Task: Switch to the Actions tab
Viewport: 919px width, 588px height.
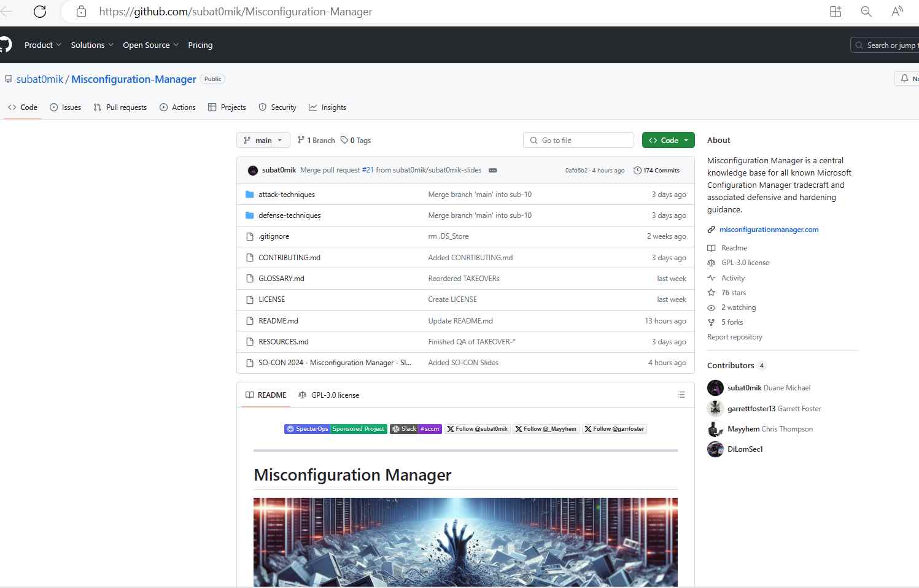Action: coord(177,107)
